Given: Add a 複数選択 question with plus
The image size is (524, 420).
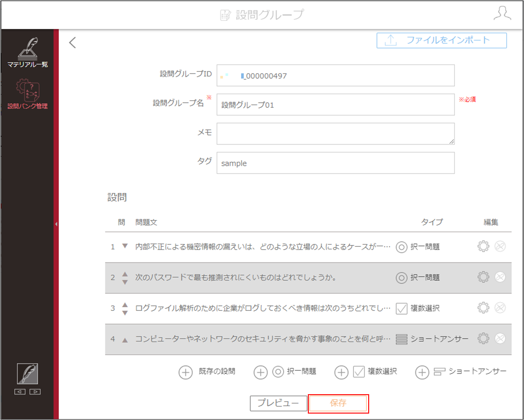Looking at the screenshot, I should [x=341, y=372].
